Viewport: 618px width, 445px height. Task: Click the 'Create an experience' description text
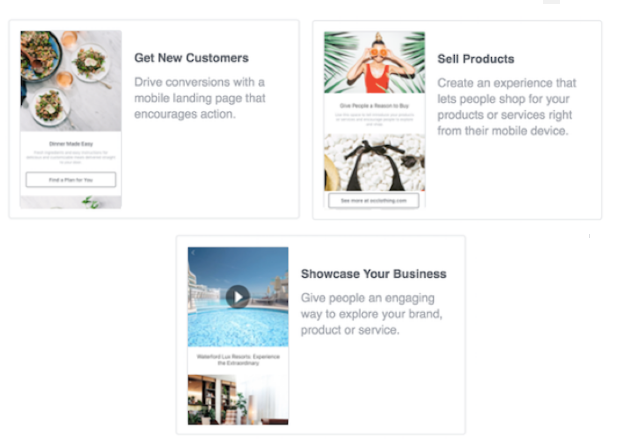pyautogui.click(x=506, y=107)
